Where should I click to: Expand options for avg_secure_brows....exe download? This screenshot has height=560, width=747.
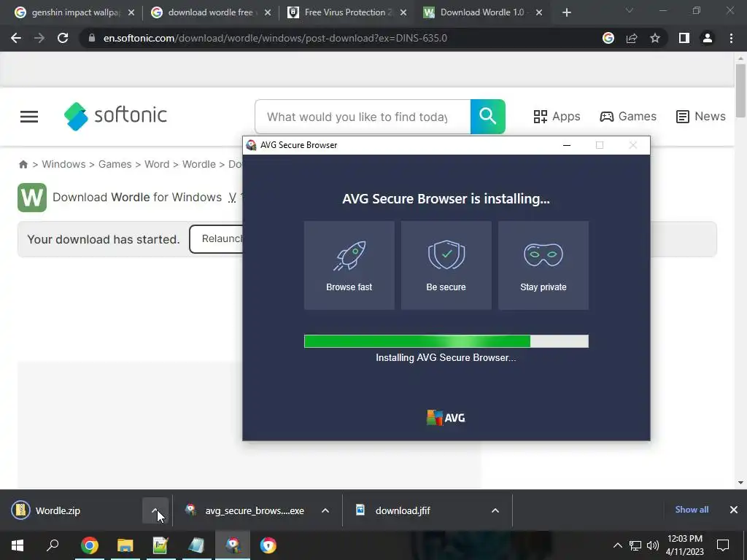tap(325, 510)
